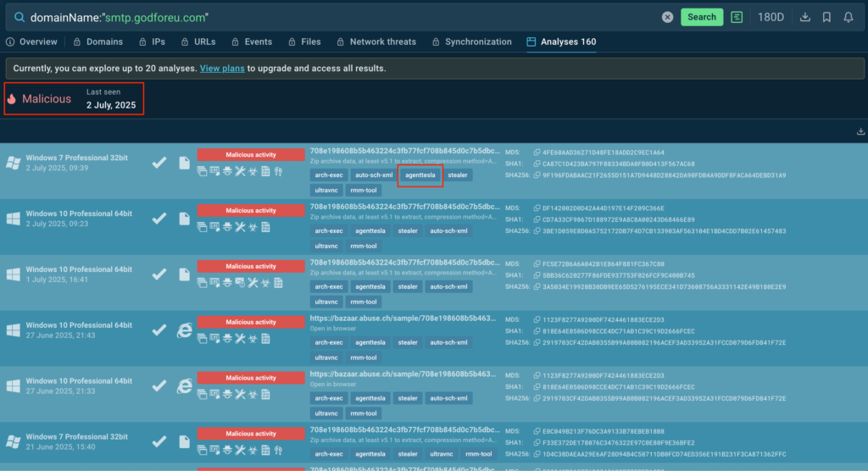Click the Internet Explorer icon in 27 June 21:43 row
The width and height of the screenshot is (868, 471).
click(x=184, y=330)
